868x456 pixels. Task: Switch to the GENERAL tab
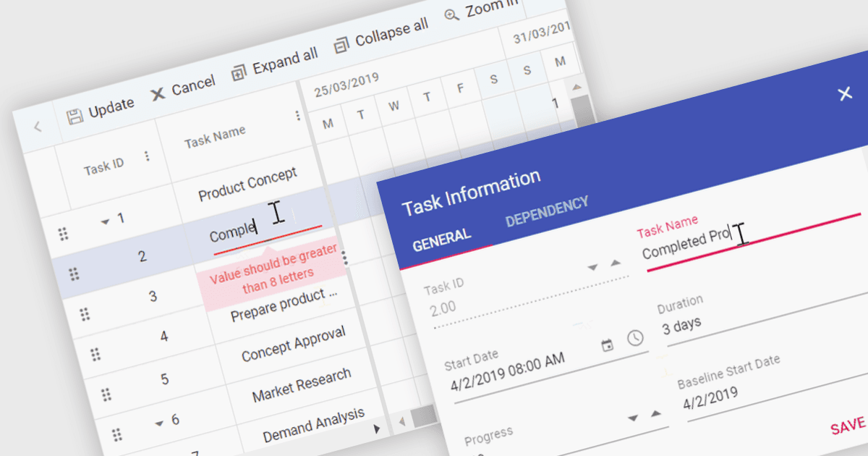(x=442, y=240)
